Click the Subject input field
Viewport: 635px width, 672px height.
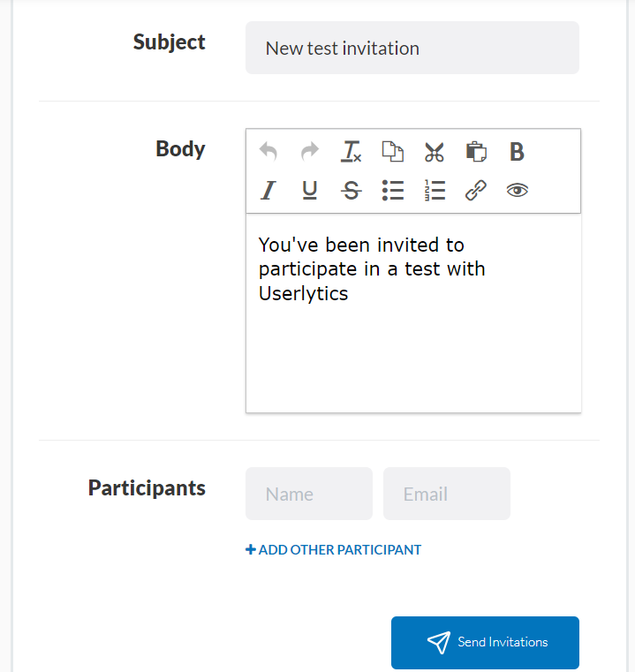coord(412,49)
